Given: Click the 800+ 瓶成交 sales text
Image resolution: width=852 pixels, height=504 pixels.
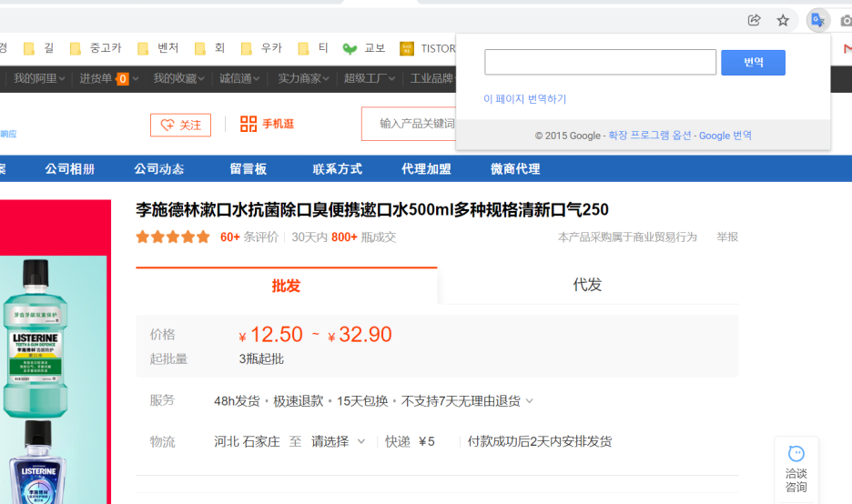Looking at the screenshot, I should click(363, 237).
